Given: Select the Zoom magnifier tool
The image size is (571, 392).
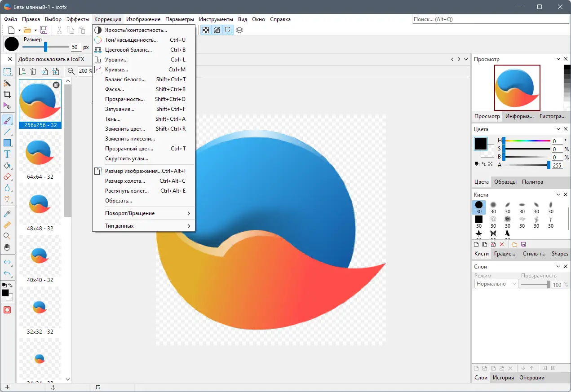Looking at the screenshot, I should [x=7, y=236].
